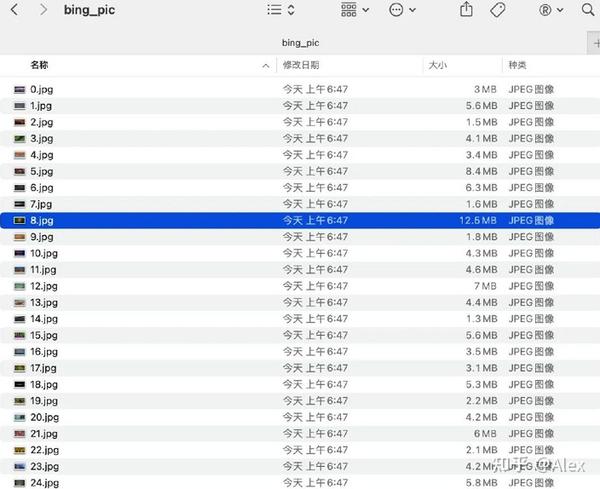Expand dropdown arrow next to ellipsis icon
This screenshot has width=600, height=489.
coord(412,10)
